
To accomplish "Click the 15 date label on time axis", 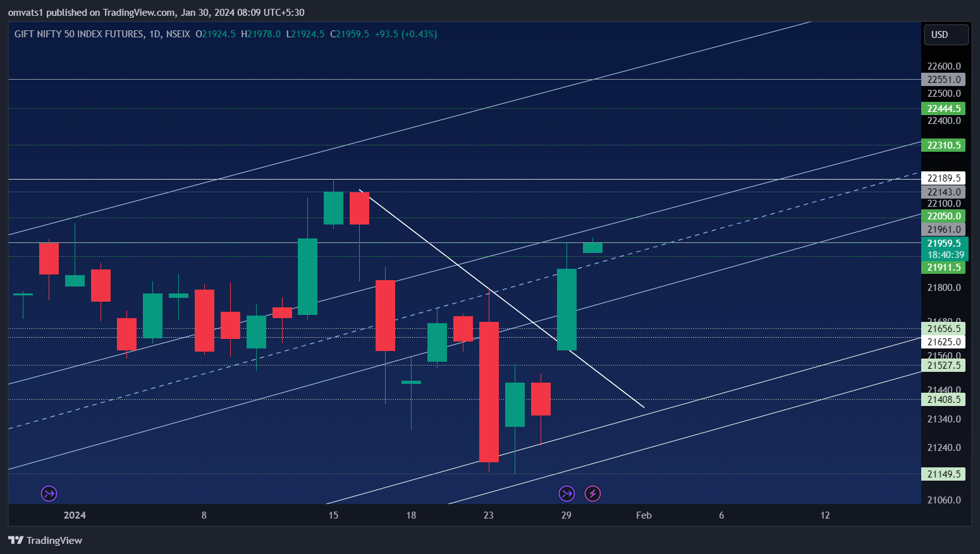I will pyautogui.click(x=333, y=515).
